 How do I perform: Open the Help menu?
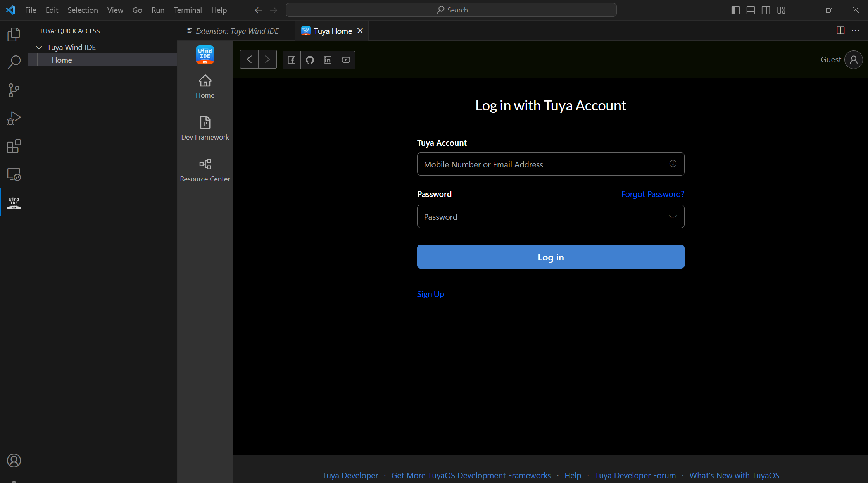point(219,10)
